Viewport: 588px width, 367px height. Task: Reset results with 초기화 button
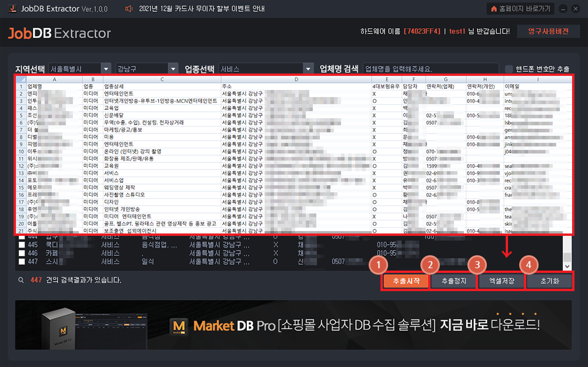coord(549,281)
